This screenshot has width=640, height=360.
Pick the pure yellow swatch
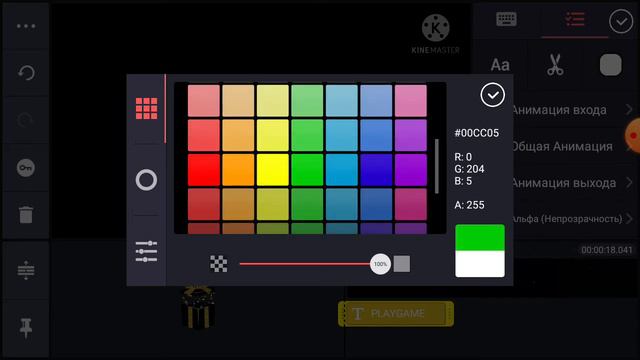coord(273,170)
